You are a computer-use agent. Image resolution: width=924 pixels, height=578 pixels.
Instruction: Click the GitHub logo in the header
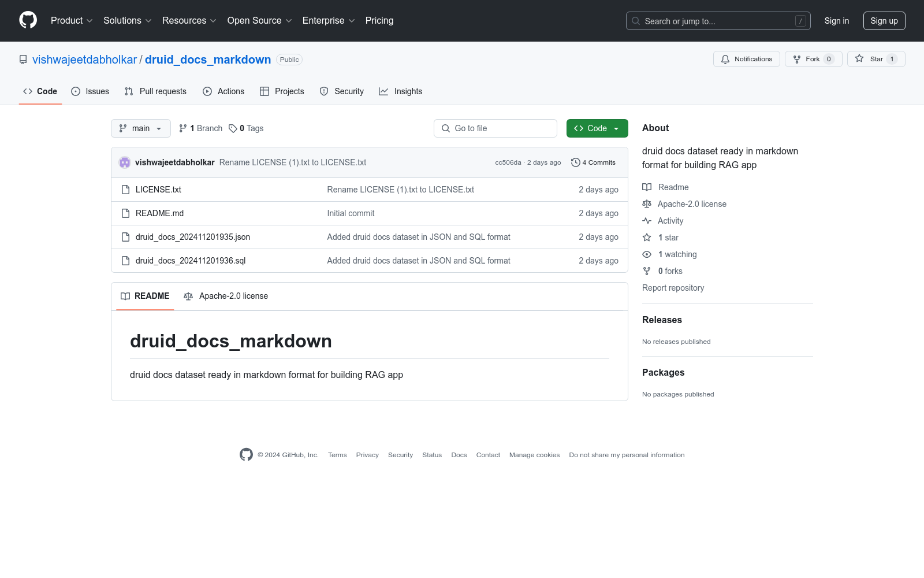coord(28,20)
